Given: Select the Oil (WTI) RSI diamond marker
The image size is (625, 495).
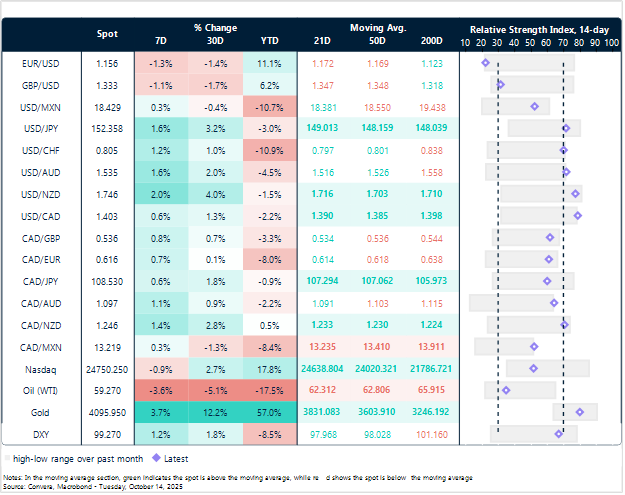Looking at the screenshot, I should click(x=506, y=389).
